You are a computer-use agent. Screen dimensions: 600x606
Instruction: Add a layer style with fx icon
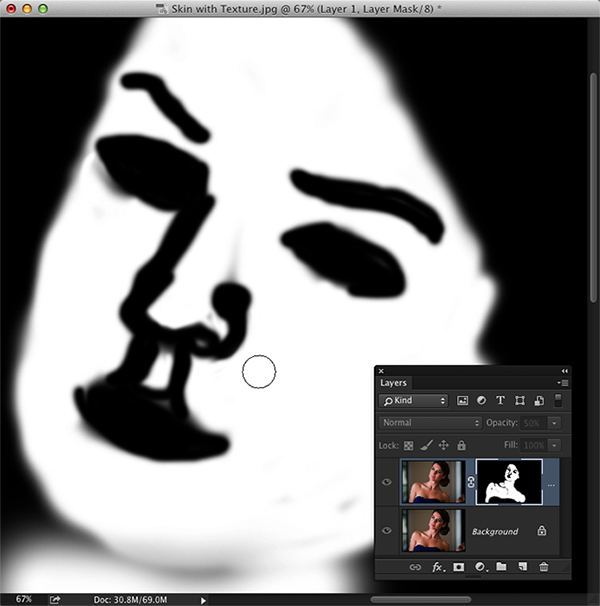437,567
